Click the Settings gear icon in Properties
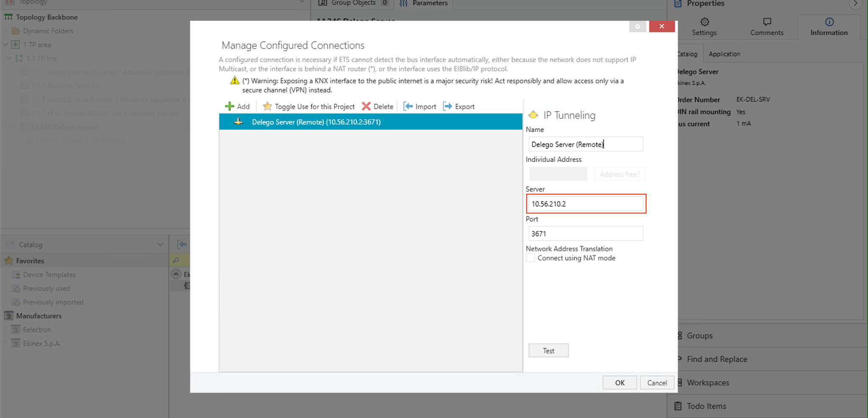The width and height of the screenshot is (868, 418). (704, 22)
